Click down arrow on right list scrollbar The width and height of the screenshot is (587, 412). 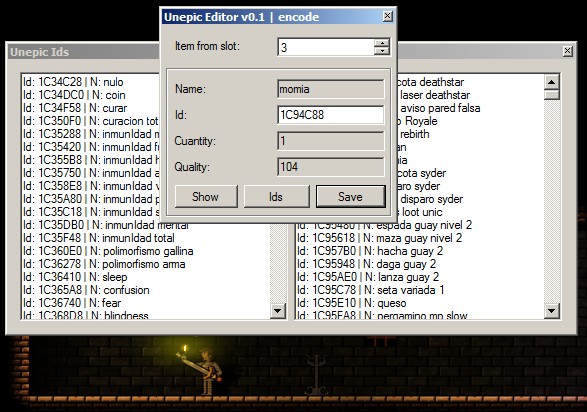coord(552,311)
